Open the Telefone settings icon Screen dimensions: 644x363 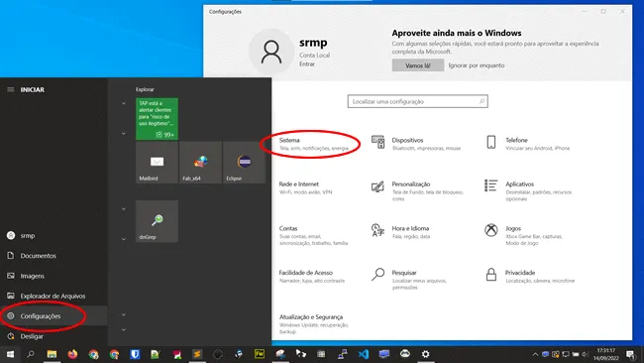[x=490, y=142]
